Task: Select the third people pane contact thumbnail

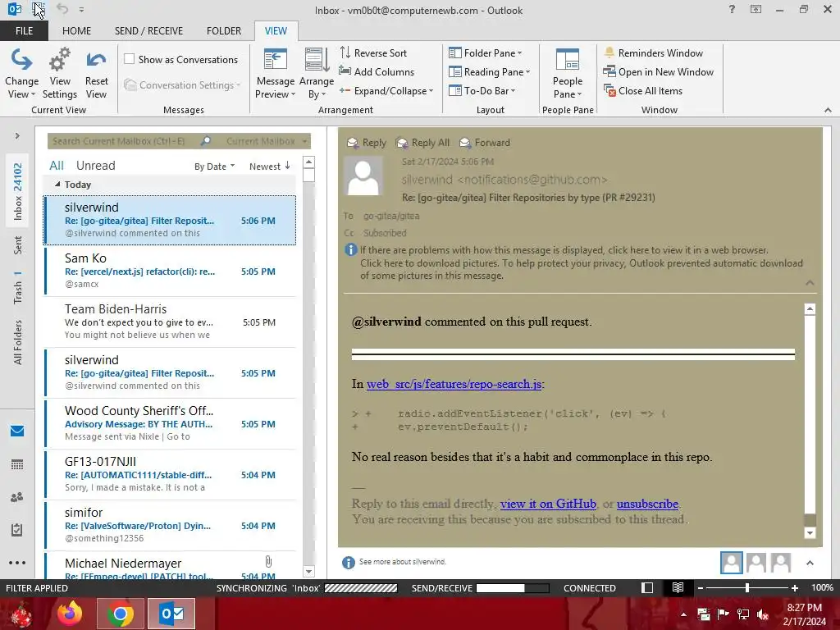Action: tap(781, 563)
